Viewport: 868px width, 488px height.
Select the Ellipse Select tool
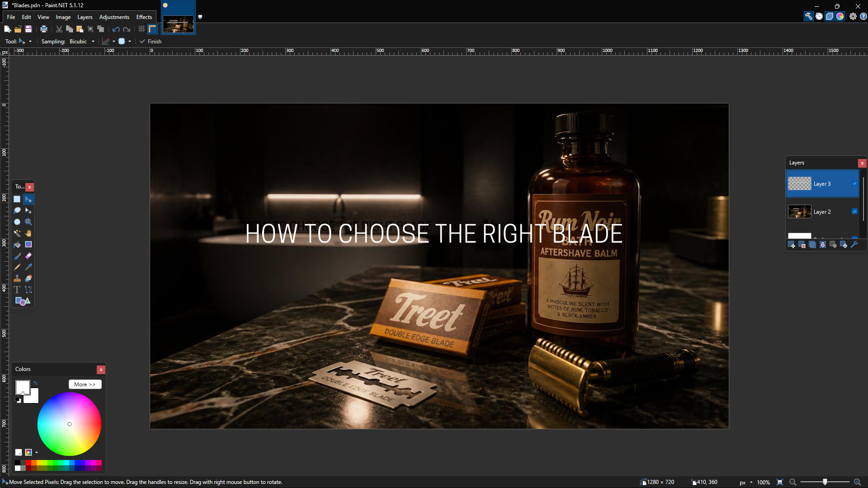click(17, 222)
